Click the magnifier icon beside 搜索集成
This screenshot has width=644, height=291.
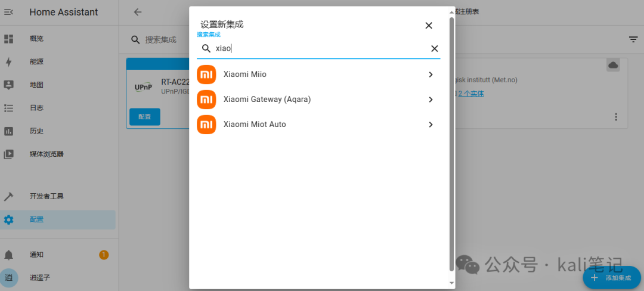(x=135, y=39)
